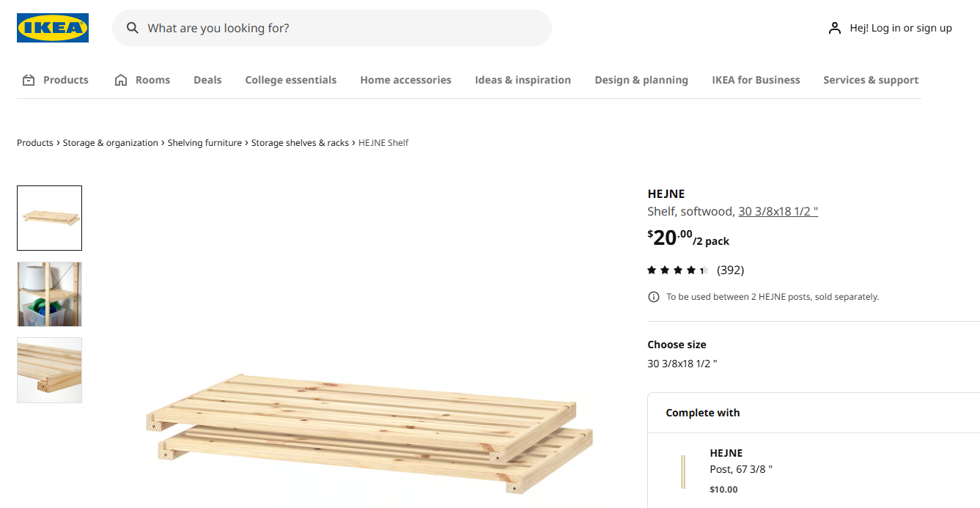
Task: Select the shelving unit room thumbnail
Action: 49,294
